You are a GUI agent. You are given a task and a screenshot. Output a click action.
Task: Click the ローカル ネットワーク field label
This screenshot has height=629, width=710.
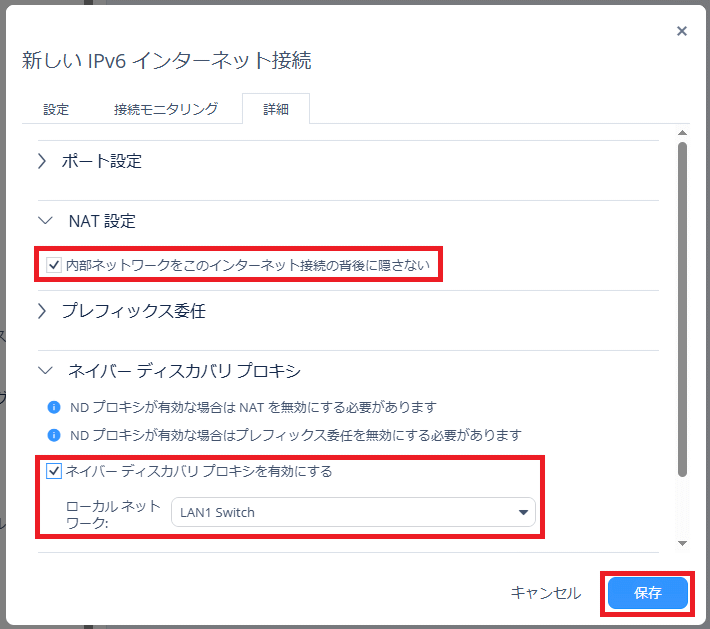pyautogui.click(x=112, y=514)
